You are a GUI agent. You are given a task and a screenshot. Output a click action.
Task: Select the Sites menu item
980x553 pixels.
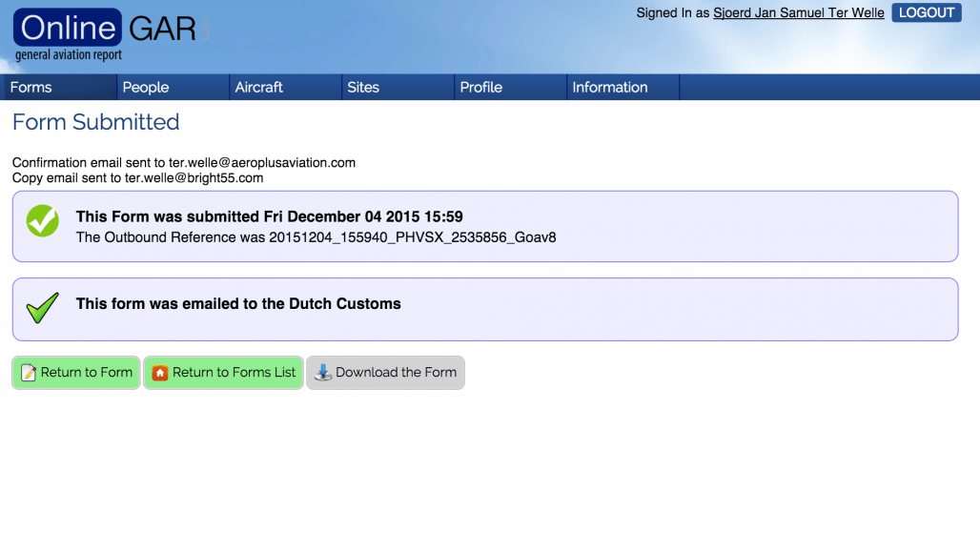(363, 87)
